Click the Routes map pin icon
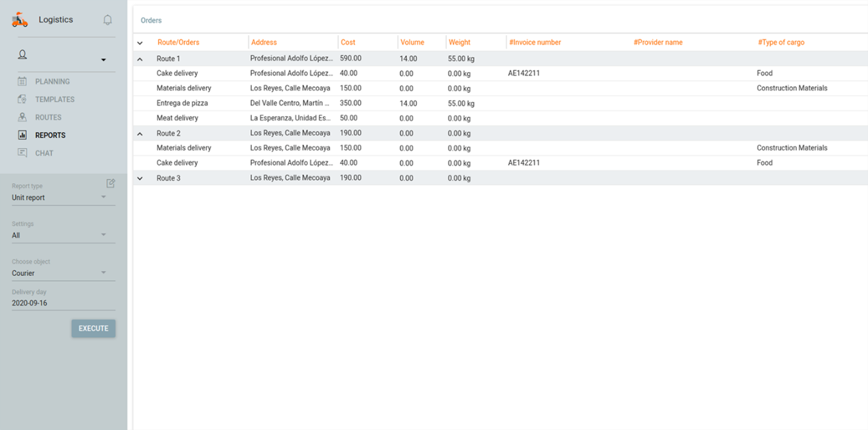Screen dimensions: 868x430 point(22,117)
